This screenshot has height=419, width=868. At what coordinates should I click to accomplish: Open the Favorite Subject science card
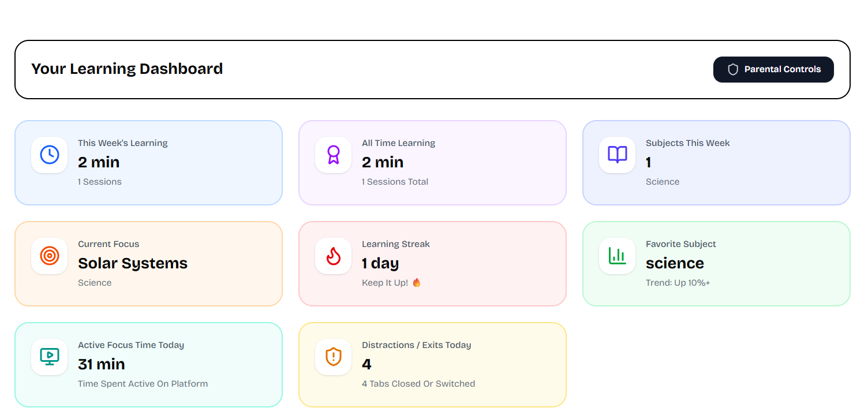716,263
